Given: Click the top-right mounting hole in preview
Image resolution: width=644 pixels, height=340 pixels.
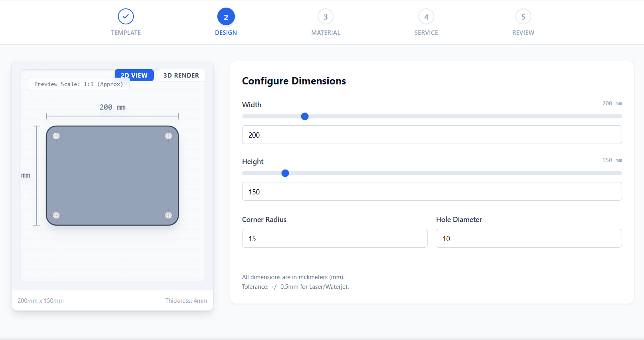Looking at the screenshot, I should pos(169,136).
